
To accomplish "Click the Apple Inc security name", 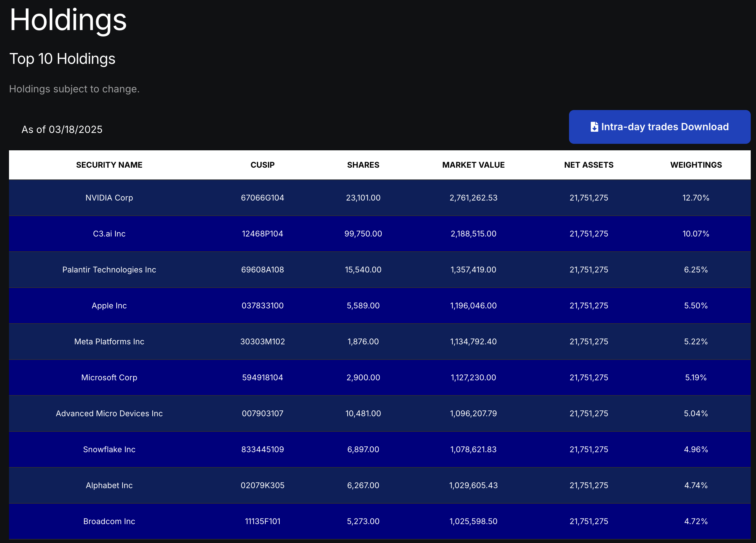I will (x=109, y=306).
